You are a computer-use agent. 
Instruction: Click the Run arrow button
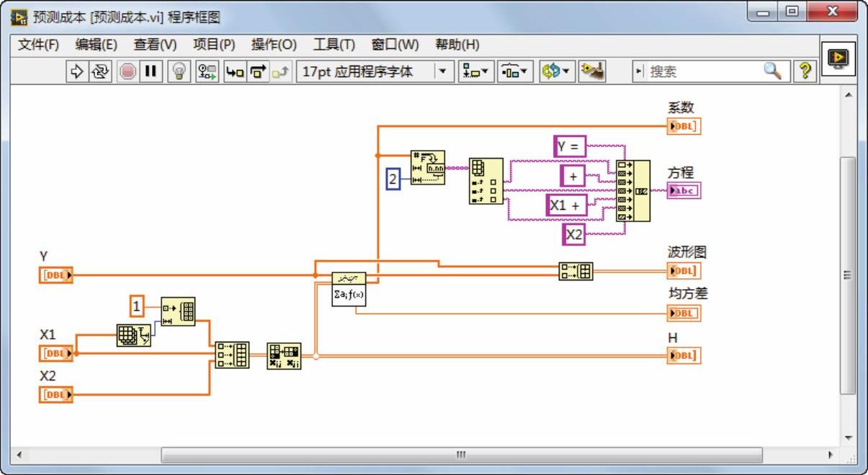click(76, 71)
